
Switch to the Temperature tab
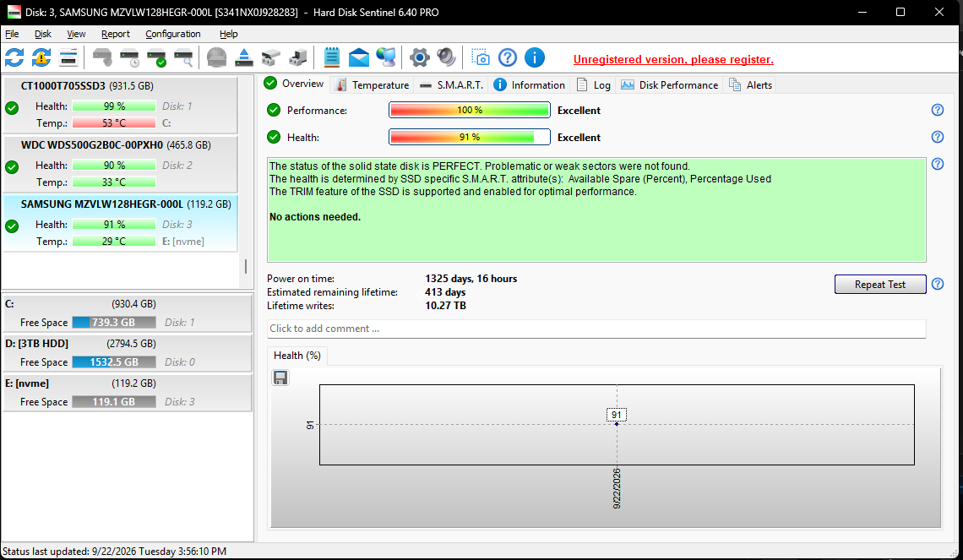373,84
